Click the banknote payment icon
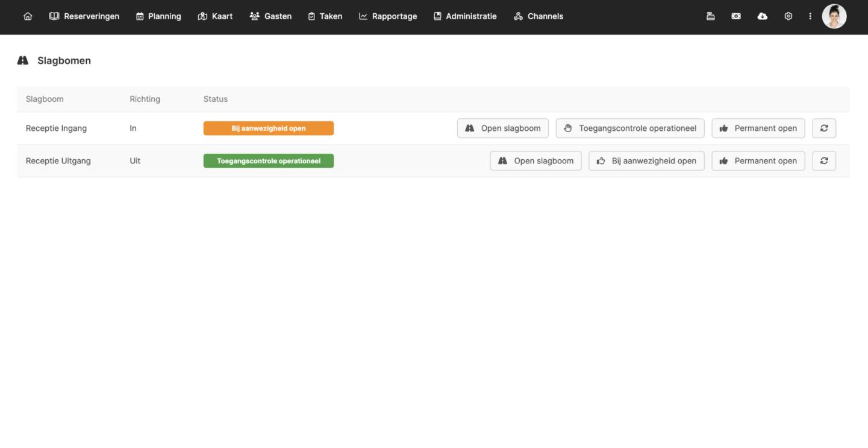The width and height of the screenshot is (868, 448). point(736,16)
